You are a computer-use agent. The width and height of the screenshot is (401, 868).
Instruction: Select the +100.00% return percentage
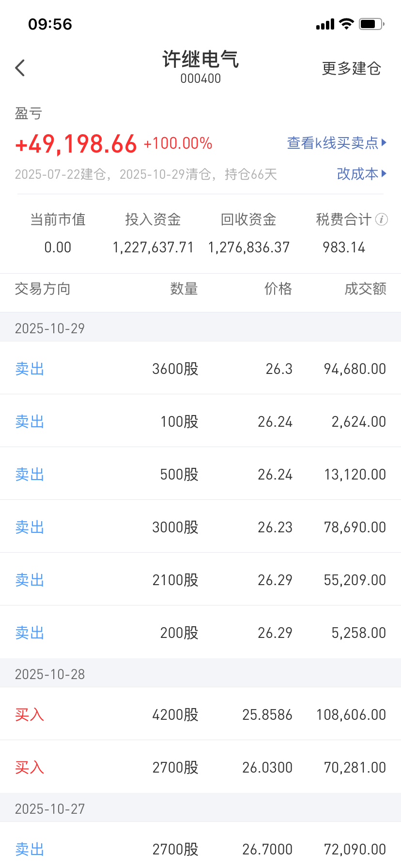pos(178,143)
